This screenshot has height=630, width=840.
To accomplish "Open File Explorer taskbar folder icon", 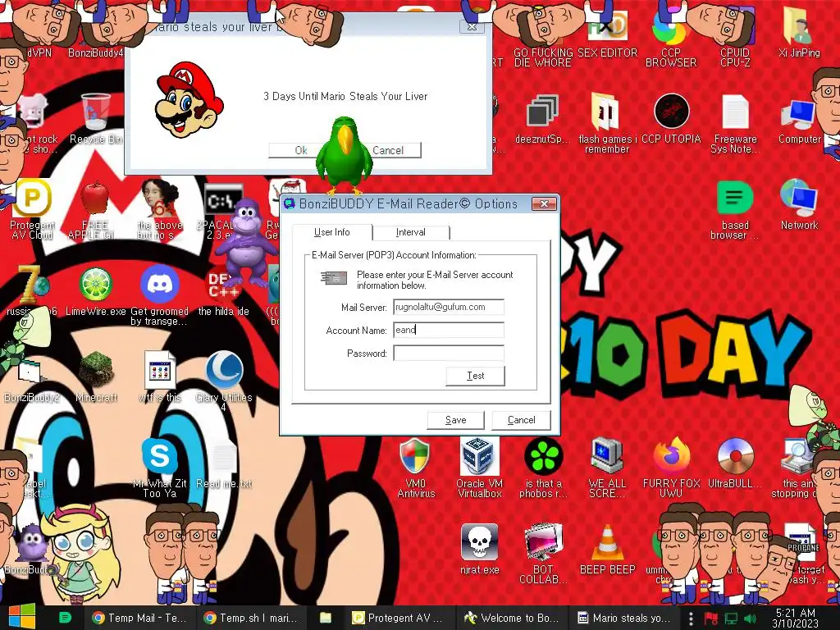I will pos(325,618).
